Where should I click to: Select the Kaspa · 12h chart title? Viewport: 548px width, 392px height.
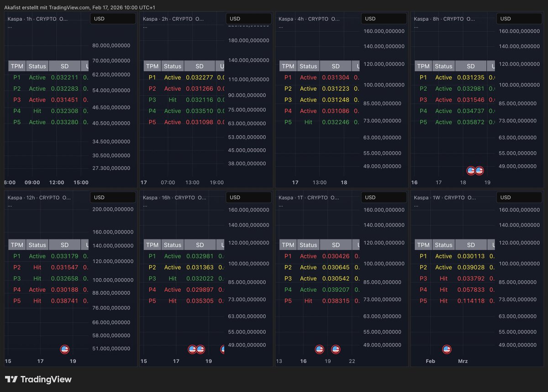39,197
